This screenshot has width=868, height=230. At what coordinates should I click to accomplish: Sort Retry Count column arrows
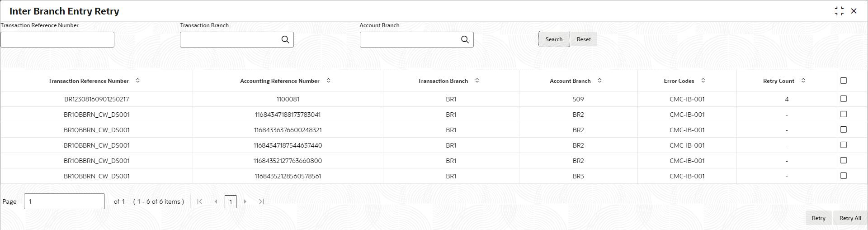click(x=803, y=81)
